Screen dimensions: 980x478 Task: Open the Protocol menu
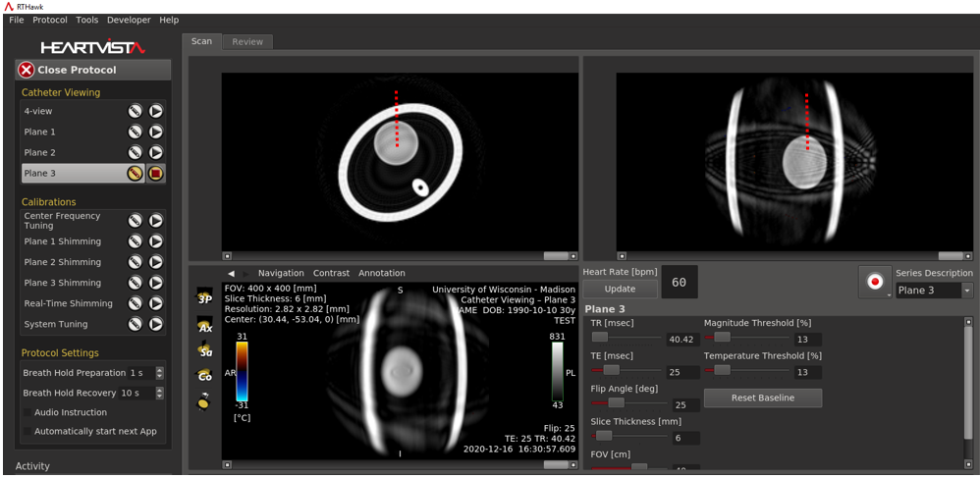coord(50,20)
